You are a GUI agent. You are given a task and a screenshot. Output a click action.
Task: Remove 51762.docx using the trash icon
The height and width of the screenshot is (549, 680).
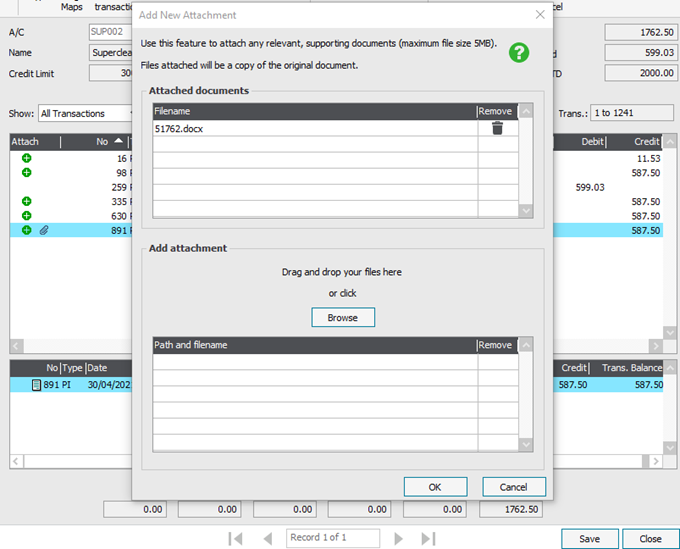click(497, 128)
